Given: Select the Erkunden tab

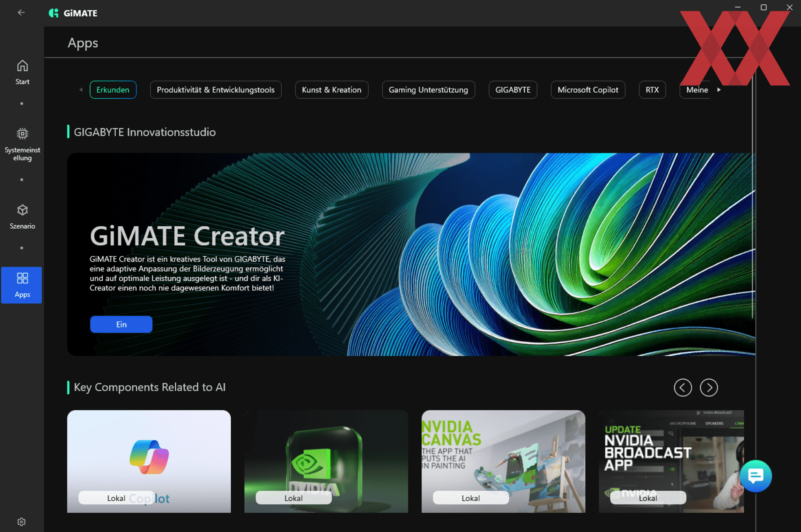Looking at the screenshot, I should coord(113,90).
